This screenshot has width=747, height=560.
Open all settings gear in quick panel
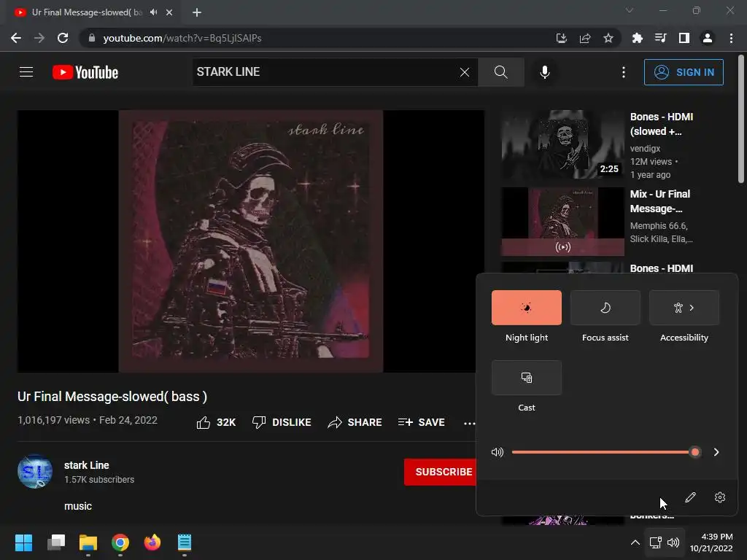pos(720,497)
